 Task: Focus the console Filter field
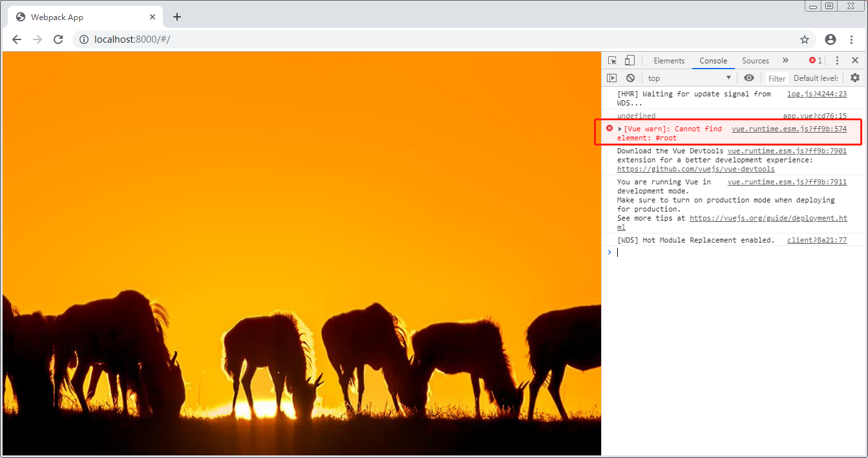pyautogui.click(x=777, y=78)
